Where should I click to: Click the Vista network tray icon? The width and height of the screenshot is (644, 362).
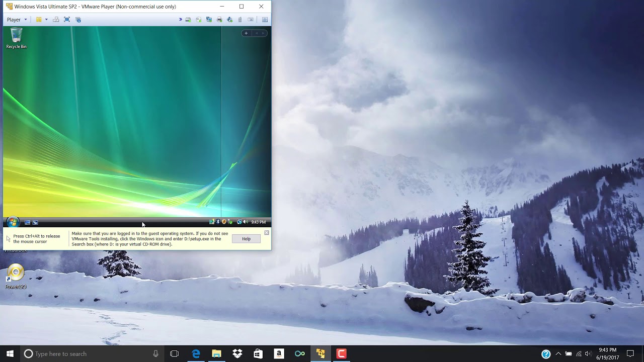point(239,222)
